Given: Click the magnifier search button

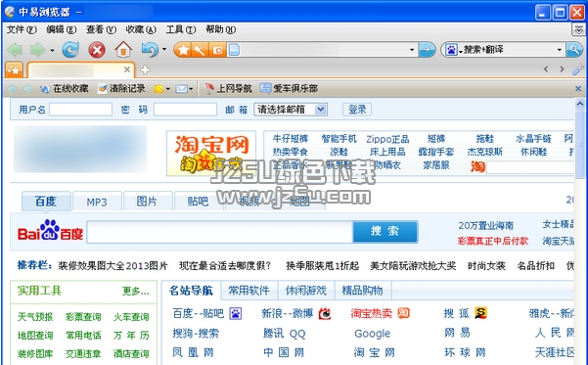Looking at the screenshot, I should tap(573, 50).
